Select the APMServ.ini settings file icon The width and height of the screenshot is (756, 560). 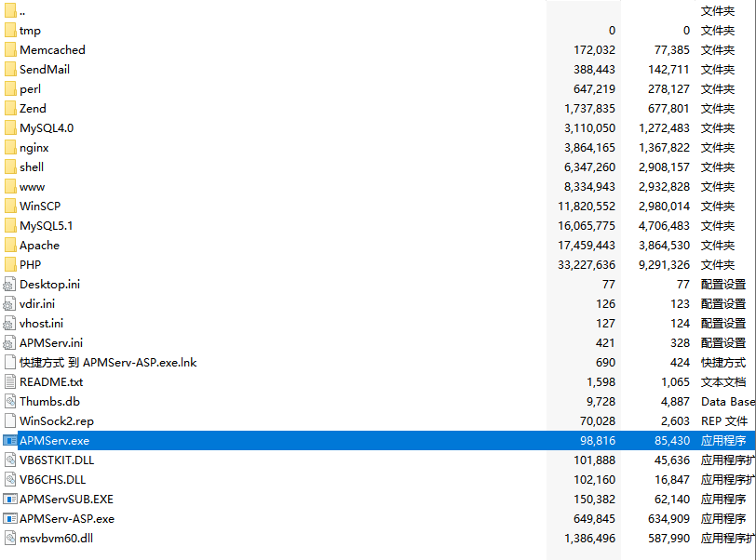tap(9, 342)
